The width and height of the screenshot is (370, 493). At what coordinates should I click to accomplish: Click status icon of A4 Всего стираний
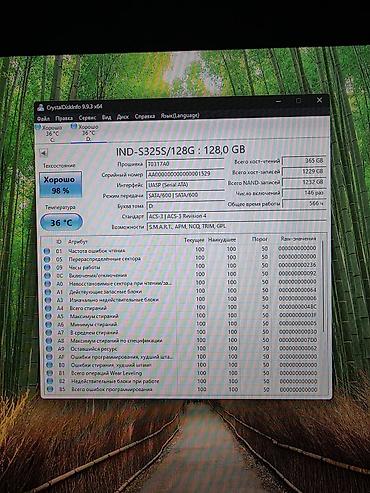[48, 309]
